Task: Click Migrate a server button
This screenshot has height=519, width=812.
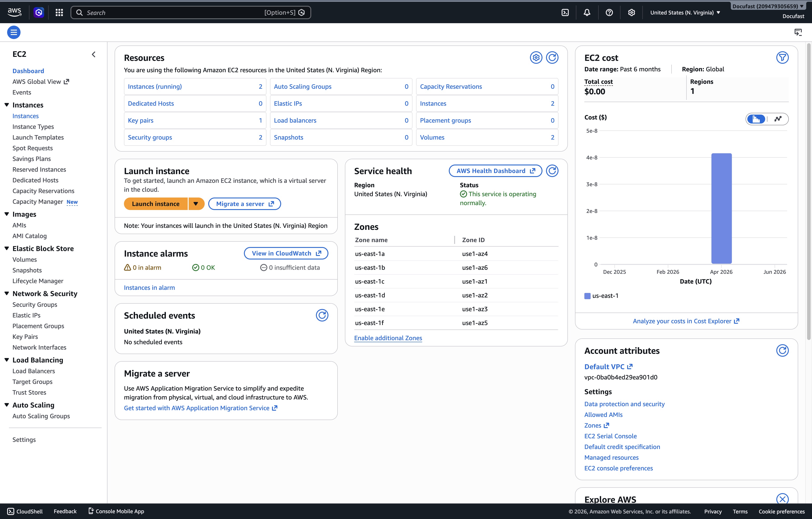Action: 245,204
